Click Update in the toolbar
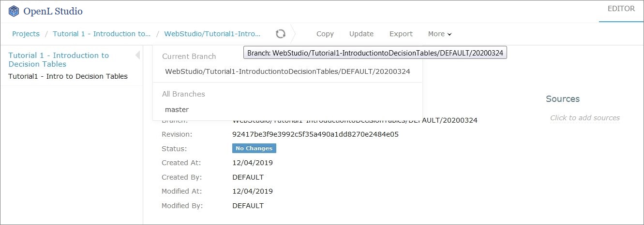The width and height of the screenshot is (644, 225). pyautogui.click(x=361, y=34)
